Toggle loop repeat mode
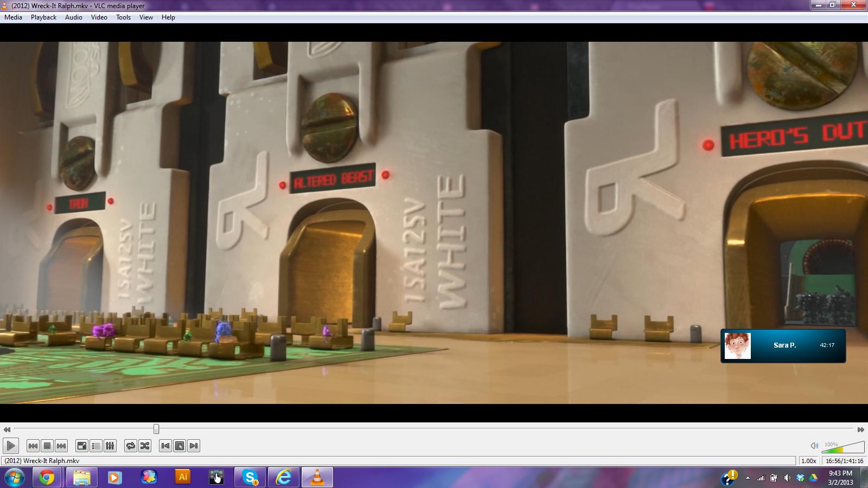Image resolution: width=868 pixels, height=488 pixels. pyautogui.click(x=130, y=446)
